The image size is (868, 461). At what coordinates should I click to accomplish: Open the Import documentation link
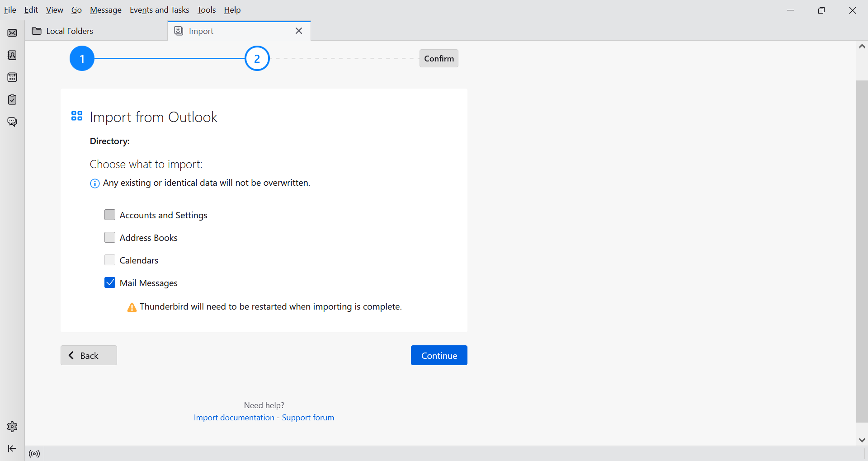click(x=234, y=418)
